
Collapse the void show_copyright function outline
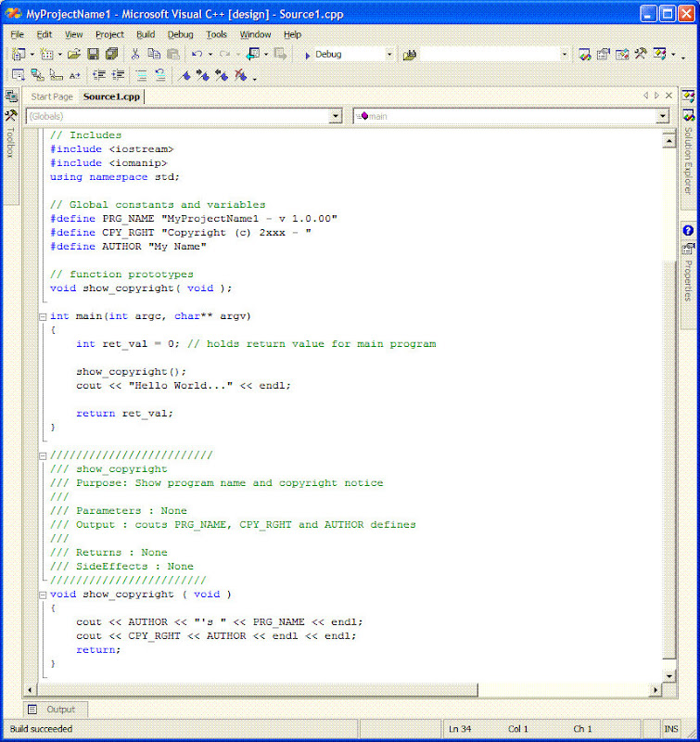tap(43, 595)
